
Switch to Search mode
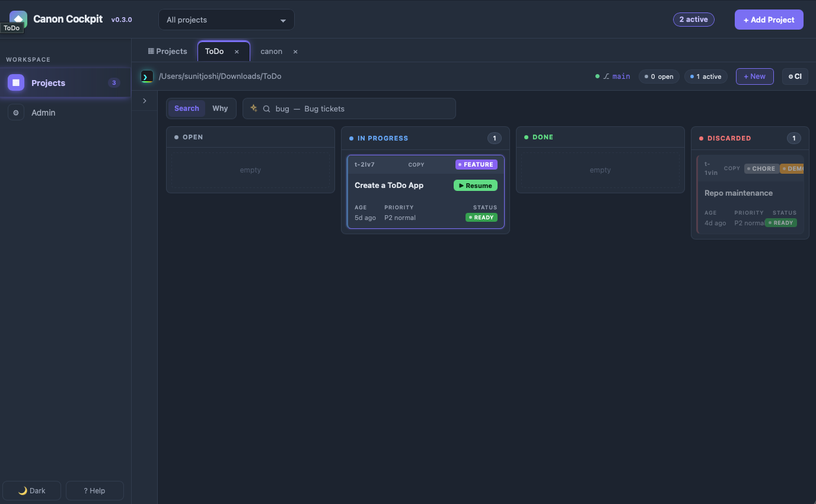tap(187, 109)
